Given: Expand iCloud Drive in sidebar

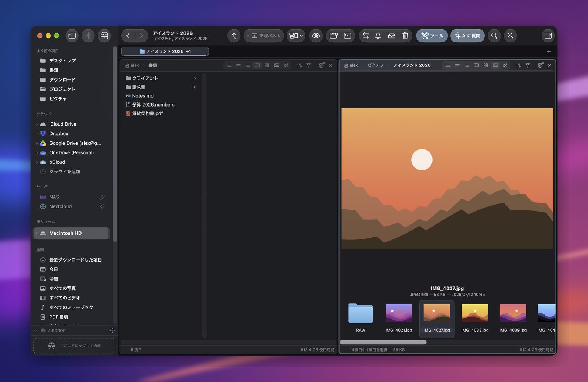Looking at the screenshot, I should 37,124.
